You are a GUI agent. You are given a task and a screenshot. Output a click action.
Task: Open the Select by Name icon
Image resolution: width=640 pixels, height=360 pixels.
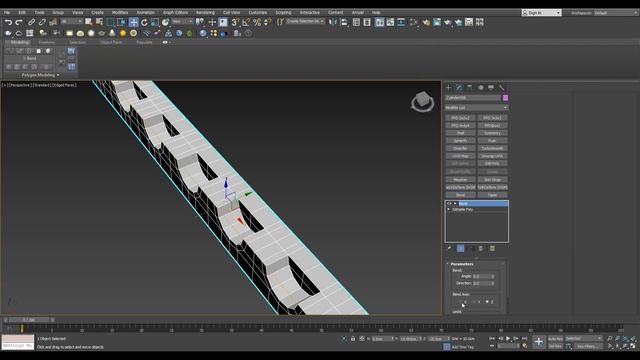coord(99,22)
